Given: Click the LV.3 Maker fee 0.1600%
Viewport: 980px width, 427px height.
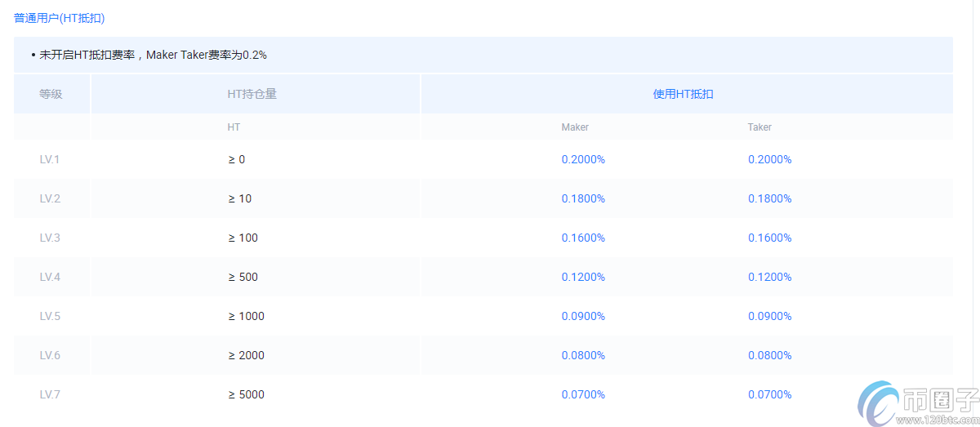Looking at the screenshot, I should tap(583, 238).
